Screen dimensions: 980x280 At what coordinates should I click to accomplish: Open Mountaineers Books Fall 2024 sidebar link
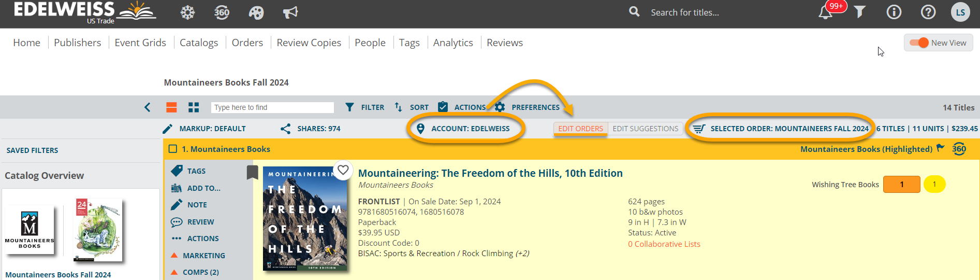click(x=58, y=275)
